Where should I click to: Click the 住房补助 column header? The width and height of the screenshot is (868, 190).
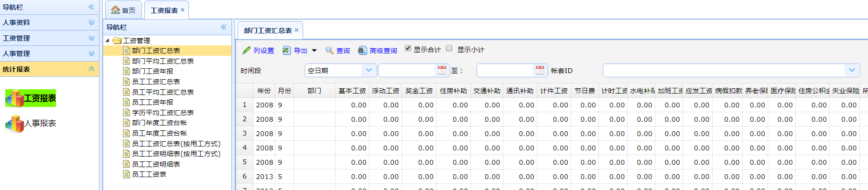tap(453, 91)
